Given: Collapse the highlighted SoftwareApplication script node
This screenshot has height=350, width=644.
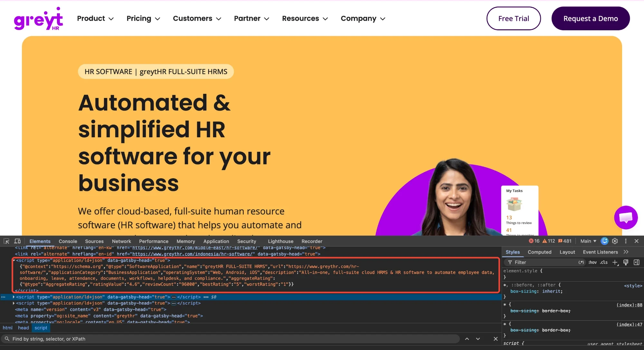Looking at the screenshot, I should coord(14,260).
